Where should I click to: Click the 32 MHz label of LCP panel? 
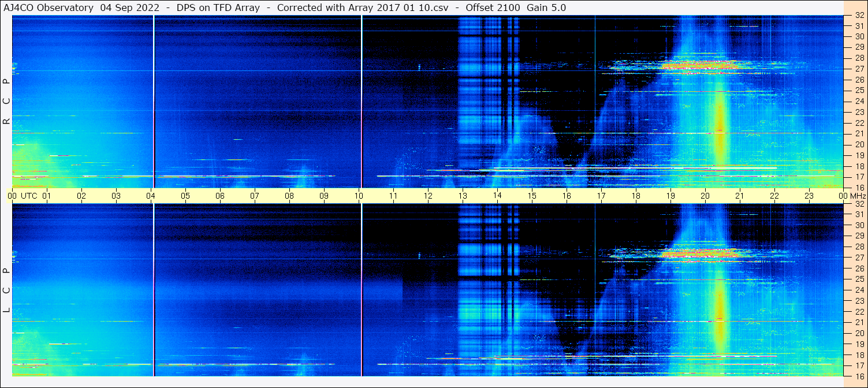[859, 204]
